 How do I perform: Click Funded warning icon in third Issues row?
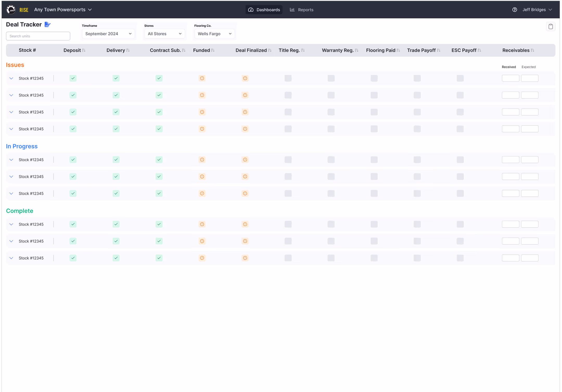pos(202,112)
